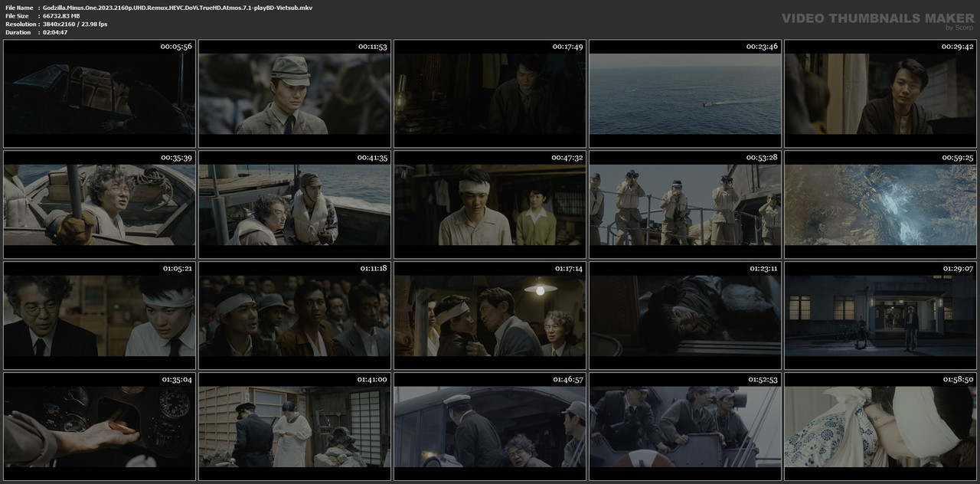Click the timestamp label 01:58:50

(x=957, y=380)
